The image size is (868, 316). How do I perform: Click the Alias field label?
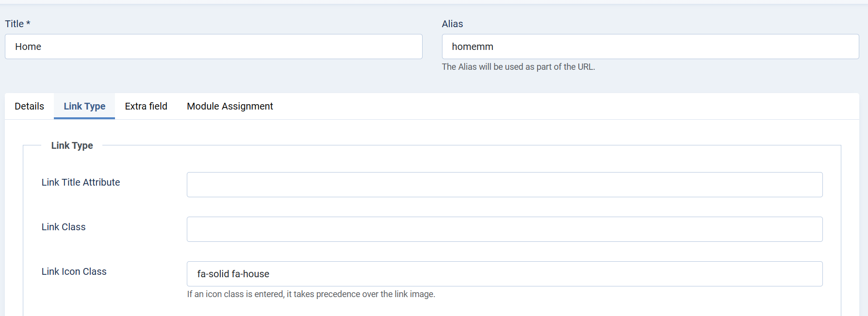[x=452, y=24]
